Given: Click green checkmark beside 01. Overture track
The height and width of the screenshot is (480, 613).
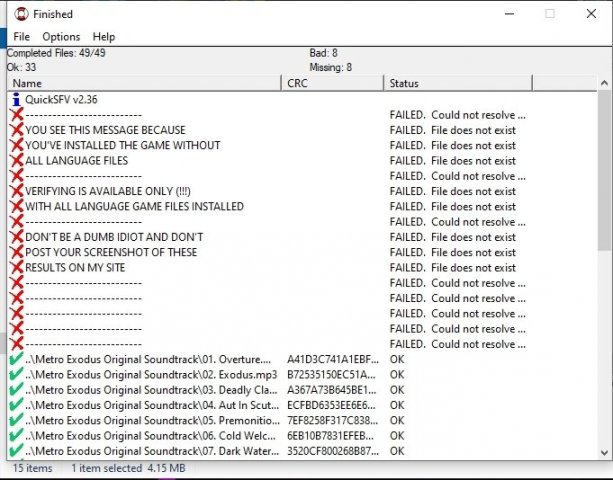Looking at the screenshot, I should coord(16,359).
